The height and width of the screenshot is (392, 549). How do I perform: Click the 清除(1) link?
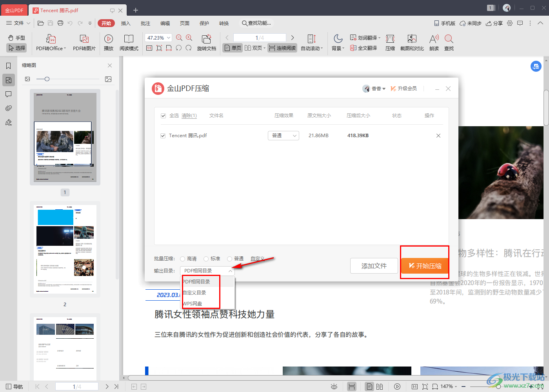tap(189, 116)
